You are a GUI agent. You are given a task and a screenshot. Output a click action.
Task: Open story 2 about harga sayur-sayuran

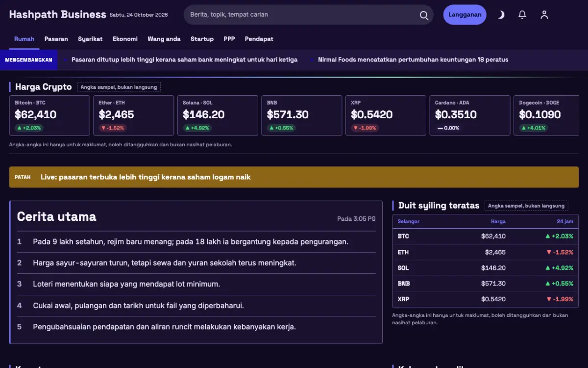[196, 263]
